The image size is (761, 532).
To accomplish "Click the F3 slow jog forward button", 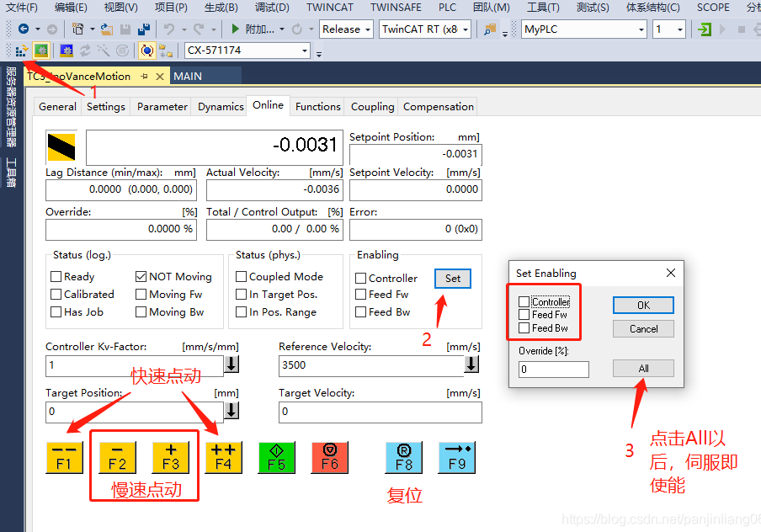I will [x=170, y=457].
